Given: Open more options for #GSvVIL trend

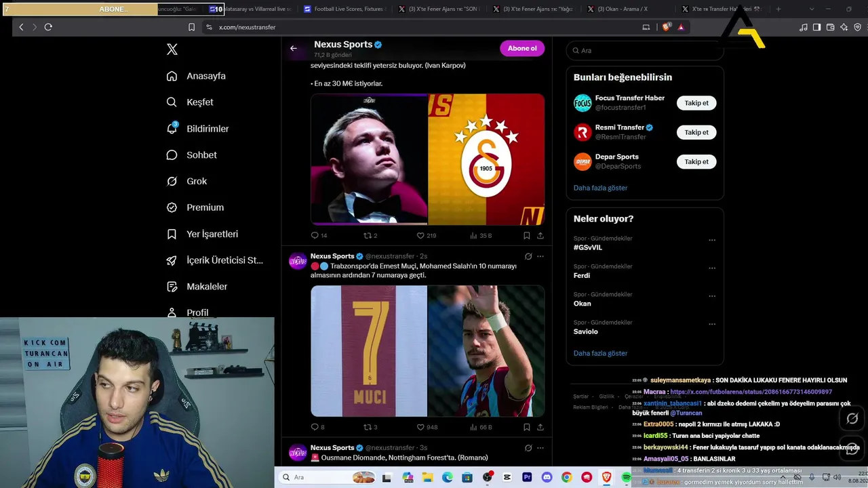Looking at the screenshot, I should point(712,240).
